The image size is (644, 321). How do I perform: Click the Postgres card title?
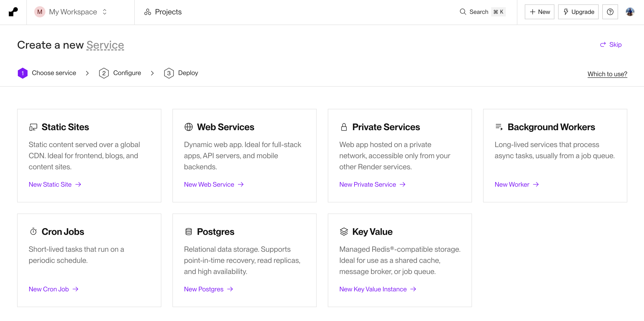[x=216, y=232]
